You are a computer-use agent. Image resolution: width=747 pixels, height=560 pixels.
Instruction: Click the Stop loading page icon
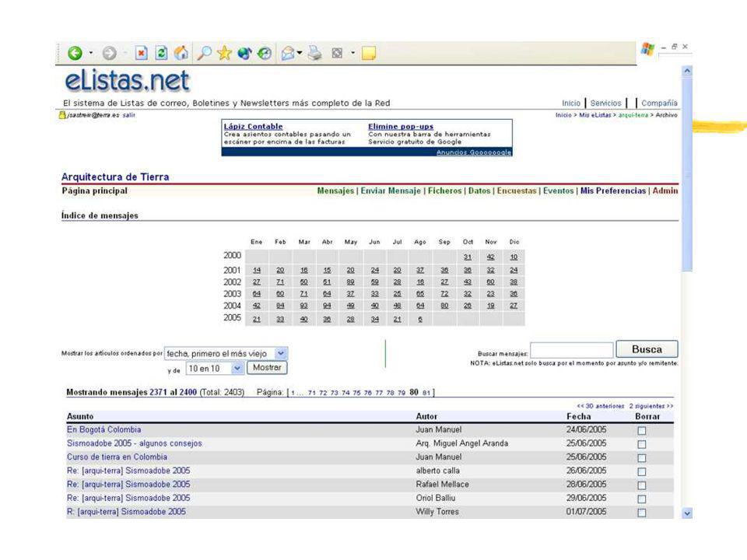[x=141, y=53]
